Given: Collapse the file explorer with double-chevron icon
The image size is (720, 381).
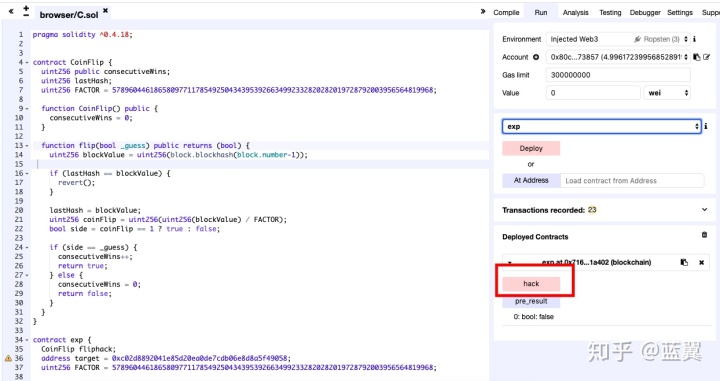Looking at the screenshot, I should coord(11,11).
